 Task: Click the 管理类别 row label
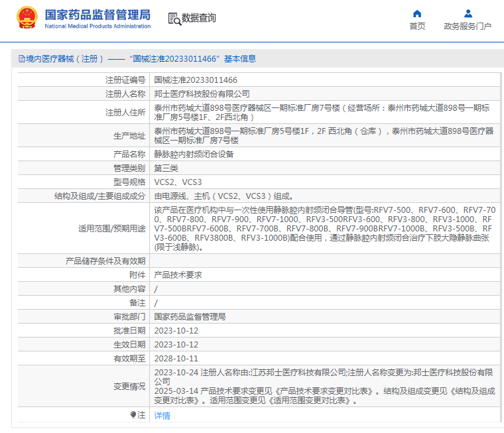click(x=129, y=168)
